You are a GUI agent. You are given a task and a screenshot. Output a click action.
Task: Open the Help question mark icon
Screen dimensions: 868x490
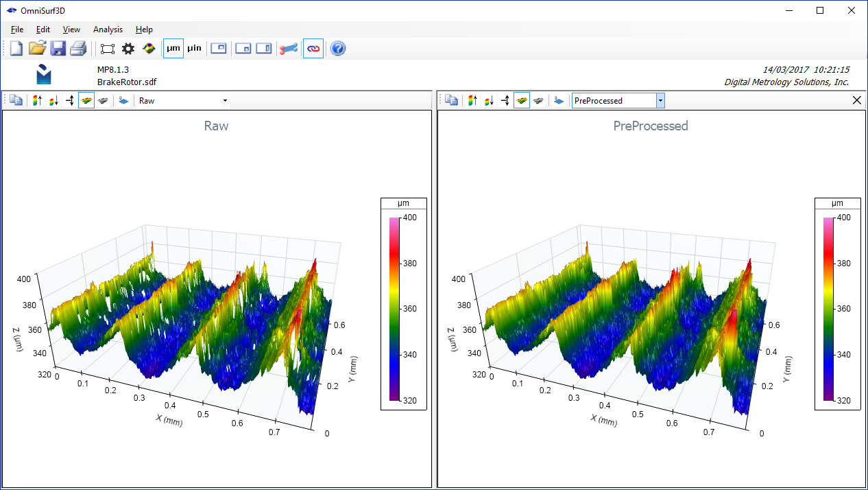pyautogui.click(x=338, y=48)
